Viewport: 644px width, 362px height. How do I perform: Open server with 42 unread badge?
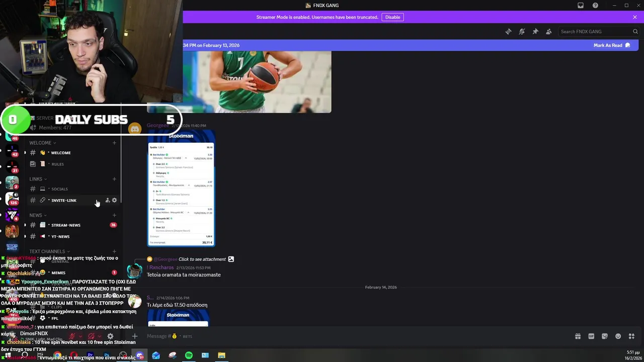tap(12, 150)
